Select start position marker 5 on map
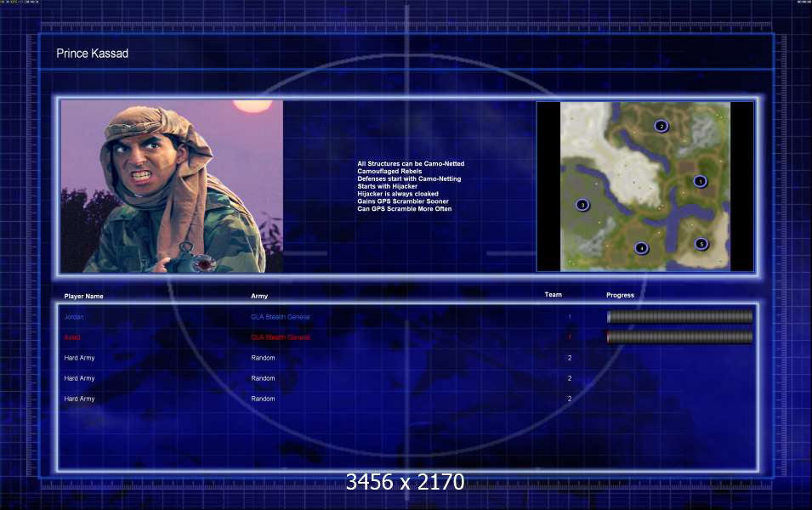The width and height of the screenshot is (812, 510). pos(701,244)
